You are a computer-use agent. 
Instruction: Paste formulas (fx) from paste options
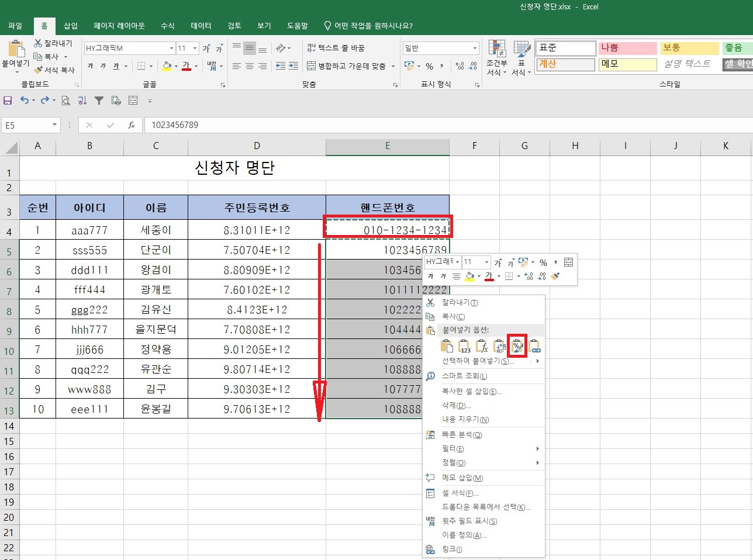pos(482,346)
